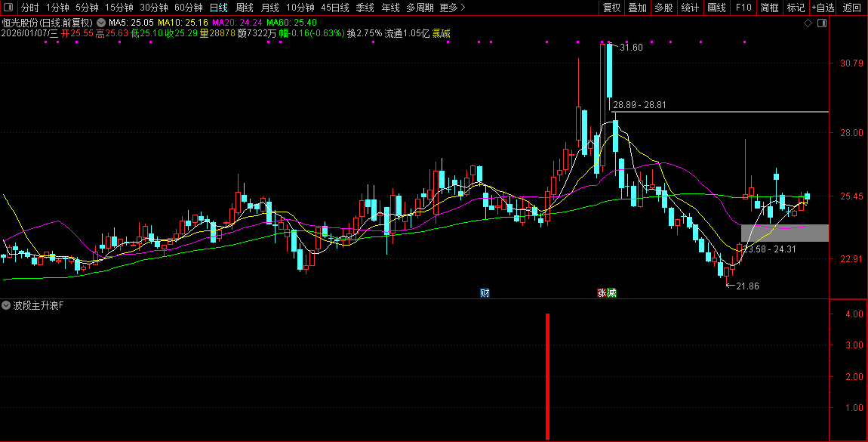Screen dimensions: 868x442
Task: Toggle the right side panel icon
Action: pos(822,23)
